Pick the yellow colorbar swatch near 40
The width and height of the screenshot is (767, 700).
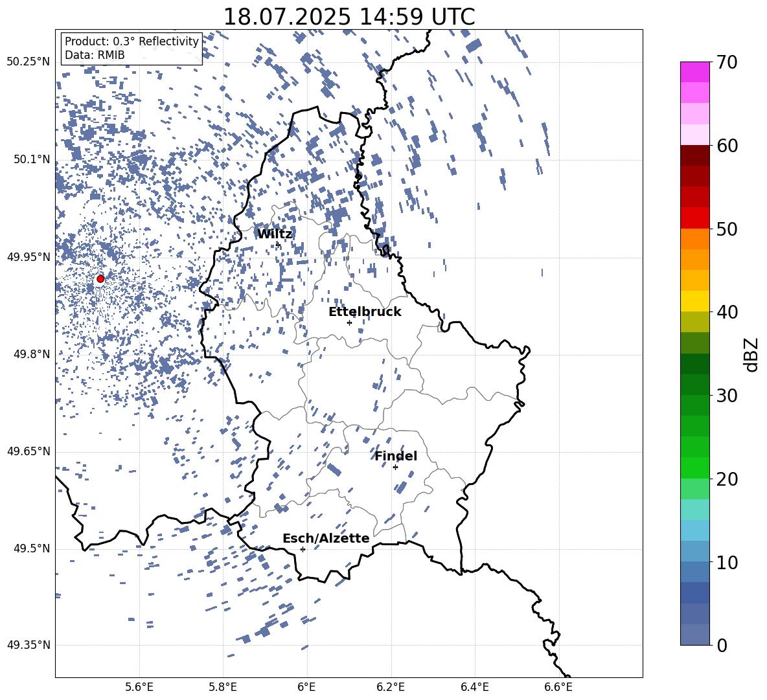point(695,301)
